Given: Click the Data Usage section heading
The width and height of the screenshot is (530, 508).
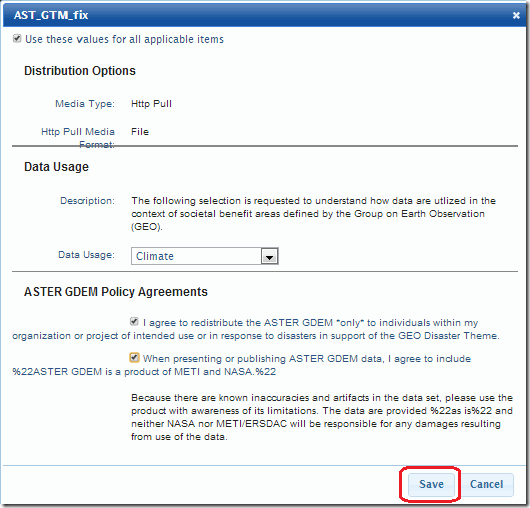Looking at the screenshot, I should pyautogui.click(x=56, y=167).
